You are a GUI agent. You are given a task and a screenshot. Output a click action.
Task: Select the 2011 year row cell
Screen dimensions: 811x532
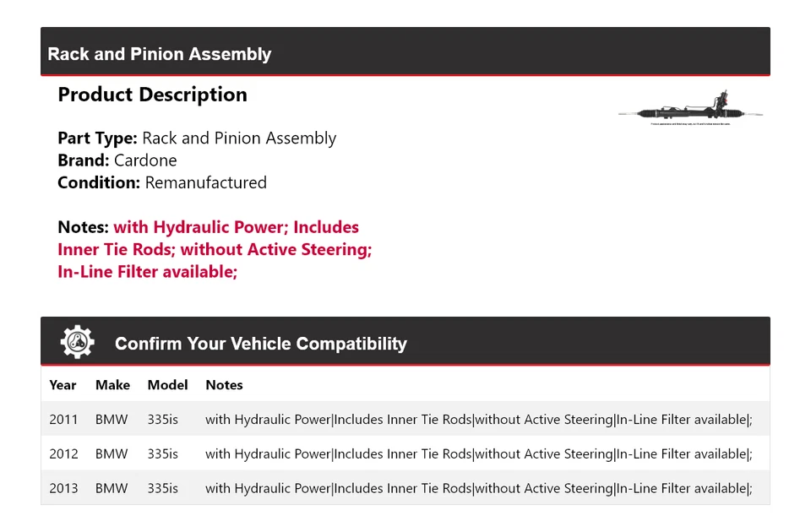pyautogui.click(x=63, y=420)
